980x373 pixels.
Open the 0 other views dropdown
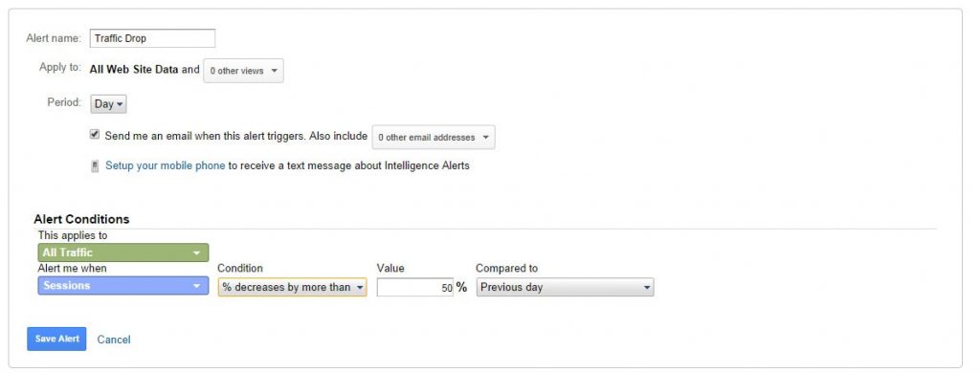tap(243, 71)
